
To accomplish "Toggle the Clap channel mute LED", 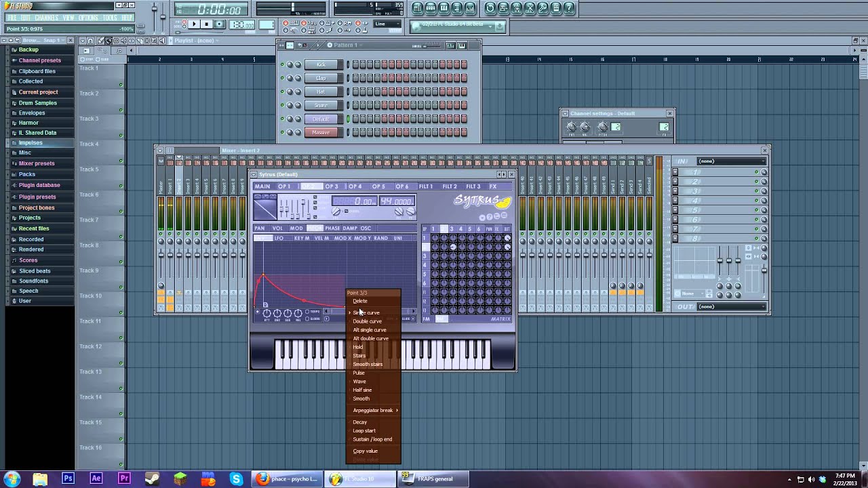I will pyautogui.click(x=282, y=78).
